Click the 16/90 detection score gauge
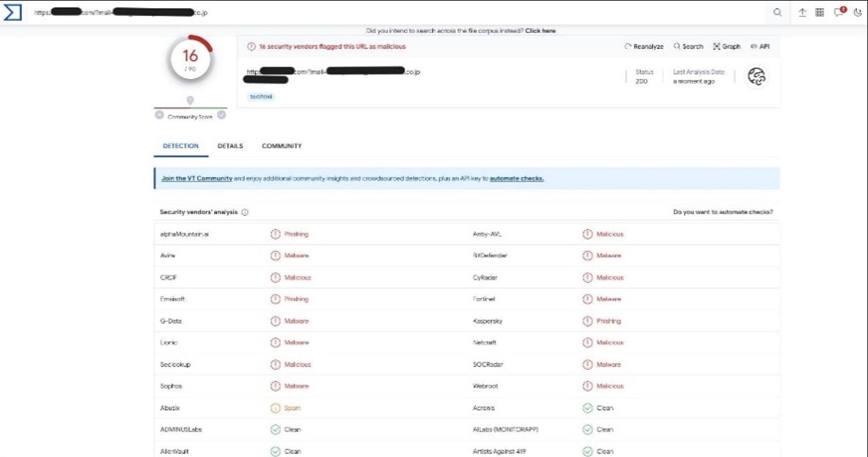 (190, 59)
